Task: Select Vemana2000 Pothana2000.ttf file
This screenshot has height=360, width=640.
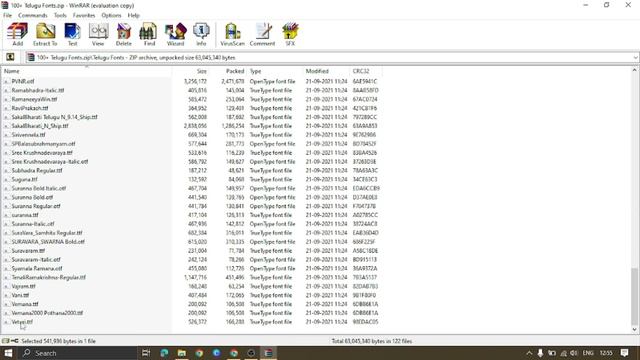Action: 47,313
